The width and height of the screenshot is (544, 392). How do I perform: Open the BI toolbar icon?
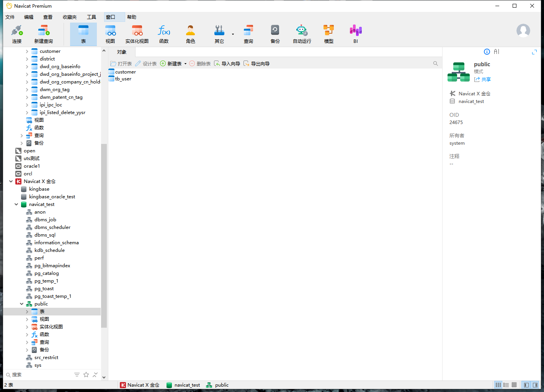click(x=356, y=34)
